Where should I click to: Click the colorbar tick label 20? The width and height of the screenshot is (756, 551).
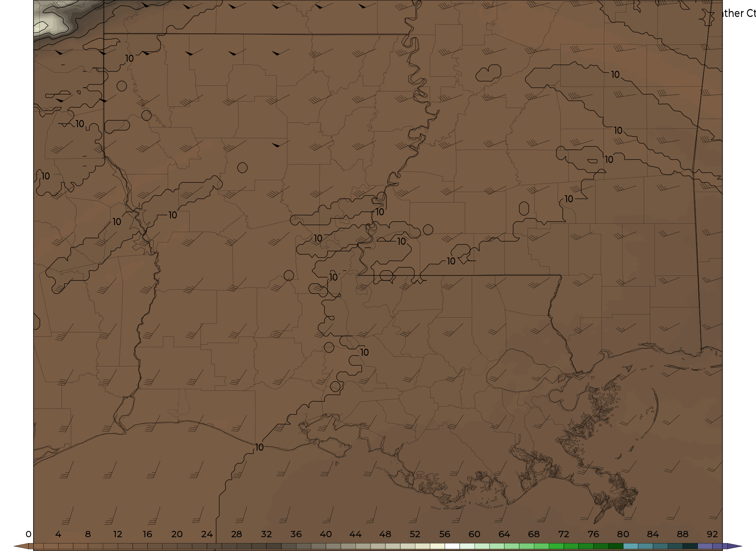(177, 534)
